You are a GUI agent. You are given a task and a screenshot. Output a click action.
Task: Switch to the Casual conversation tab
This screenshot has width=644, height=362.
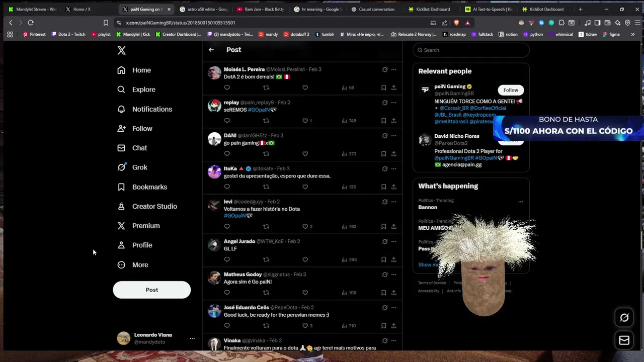tap(376, 9)
